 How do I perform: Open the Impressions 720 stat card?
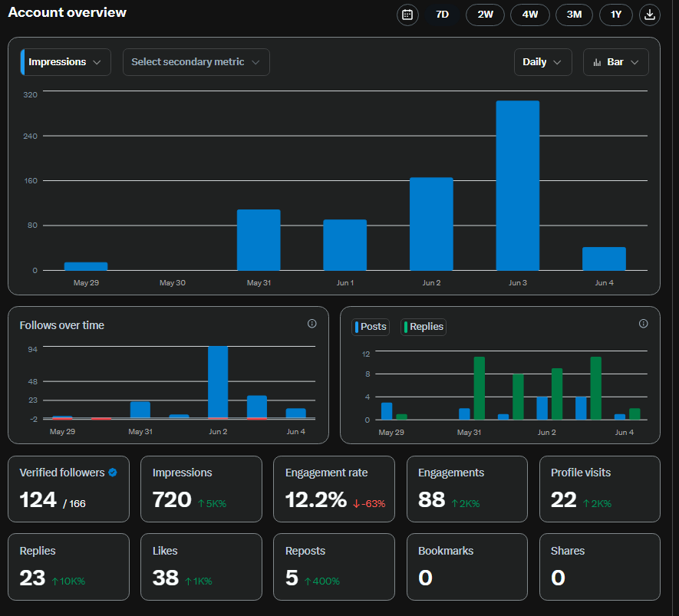[x=201, y=489]
